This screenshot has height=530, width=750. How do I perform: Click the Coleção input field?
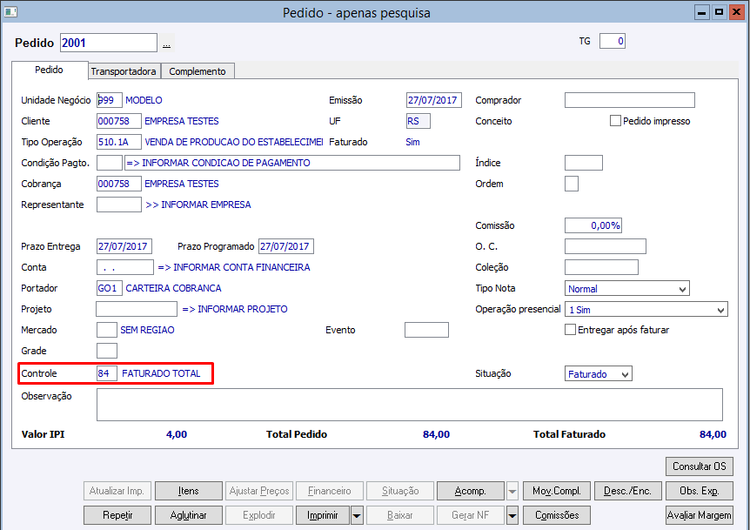point(602,267)
